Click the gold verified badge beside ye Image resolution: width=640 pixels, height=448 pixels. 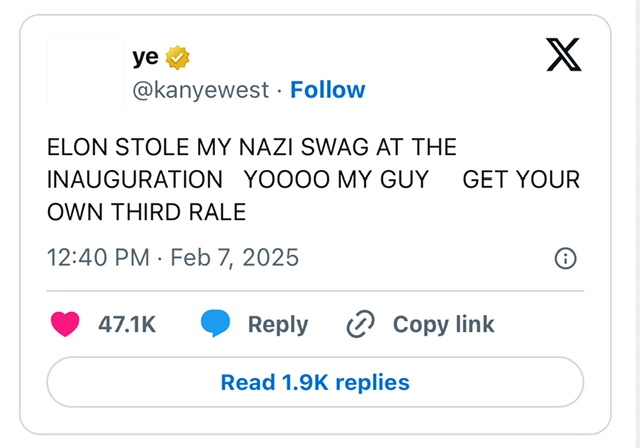click(178, 59)
